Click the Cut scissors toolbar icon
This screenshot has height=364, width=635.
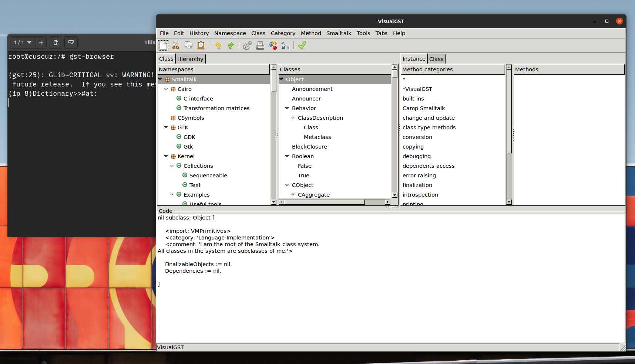[x=176, y=45]
